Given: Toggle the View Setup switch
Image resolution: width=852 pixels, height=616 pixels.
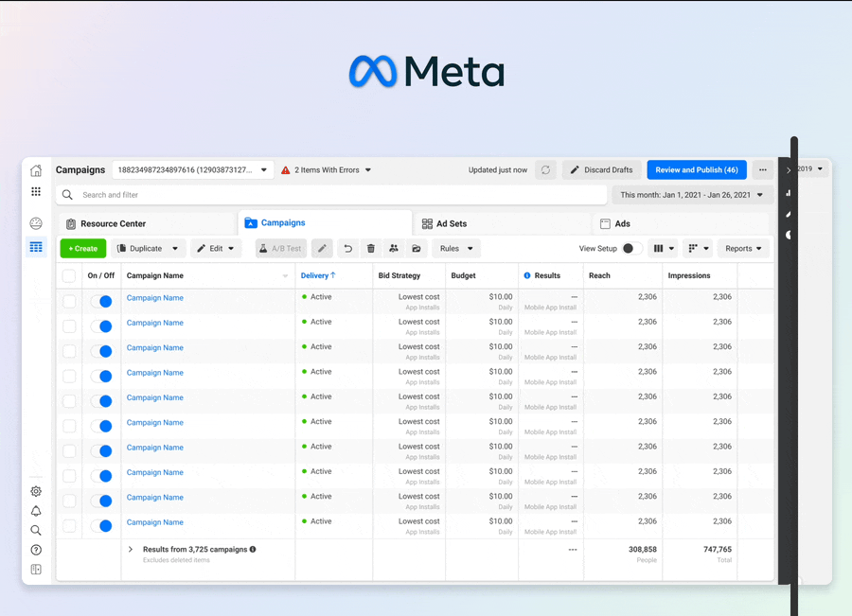Looking at the screenshot, I should point(631,248).
